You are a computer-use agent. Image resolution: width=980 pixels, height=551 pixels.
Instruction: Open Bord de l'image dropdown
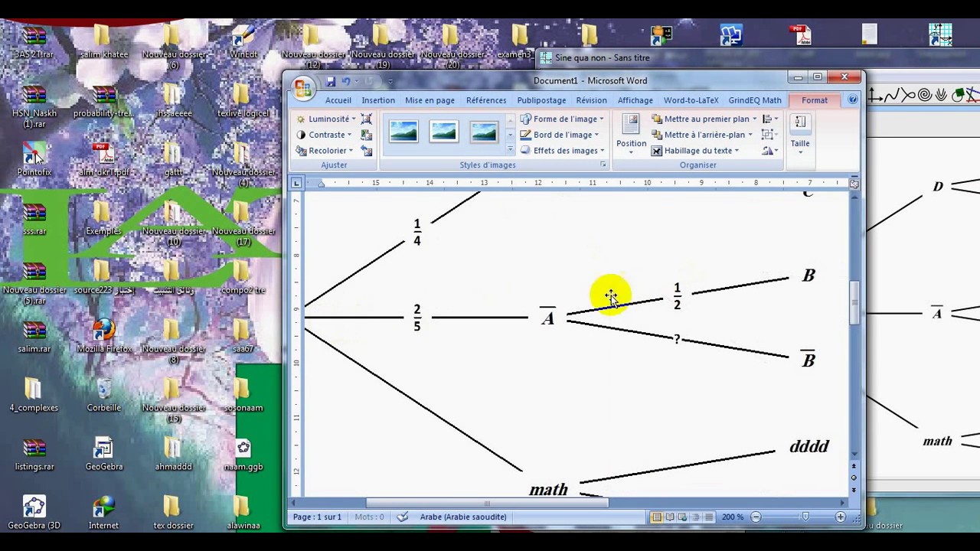[x=560, y=135]
